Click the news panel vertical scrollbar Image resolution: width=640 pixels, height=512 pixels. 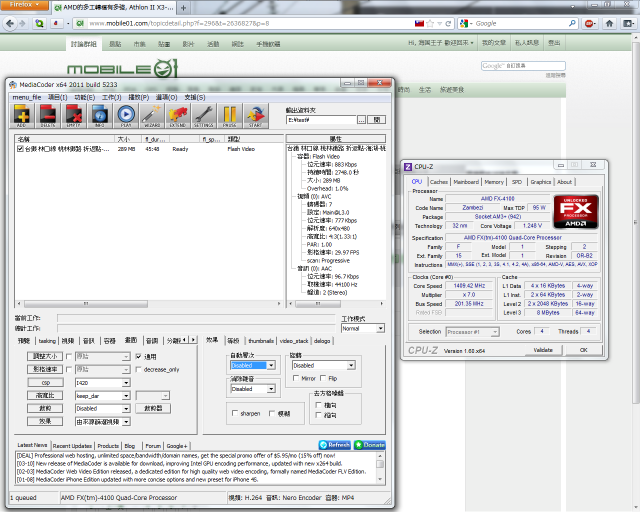[380, 467]
